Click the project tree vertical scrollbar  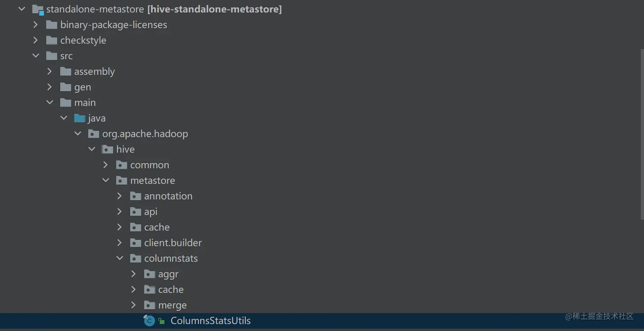(x=642, y=134)
